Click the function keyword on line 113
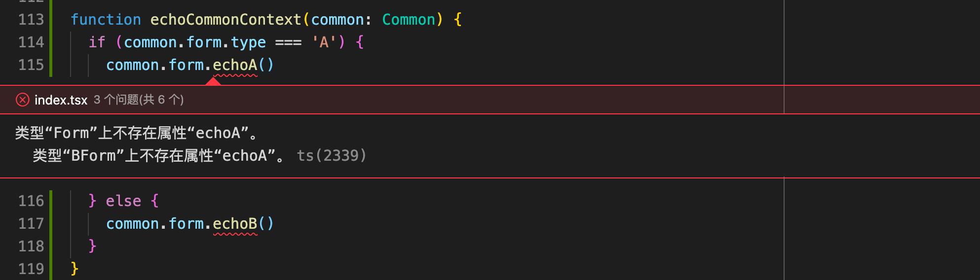Image resolution: width=980 pixels, height=280 pixels. (x=106, y=20)
